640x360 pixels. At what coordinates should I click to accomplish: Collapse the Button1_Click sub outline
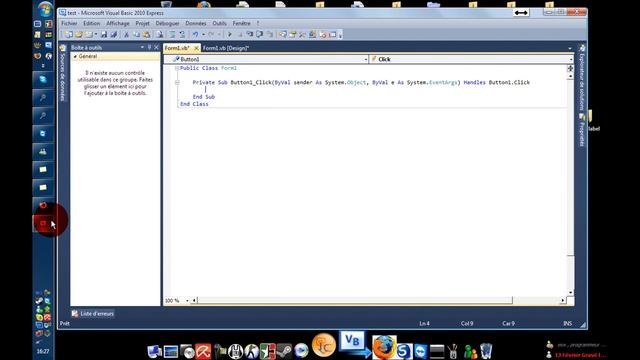click(177, 82)
